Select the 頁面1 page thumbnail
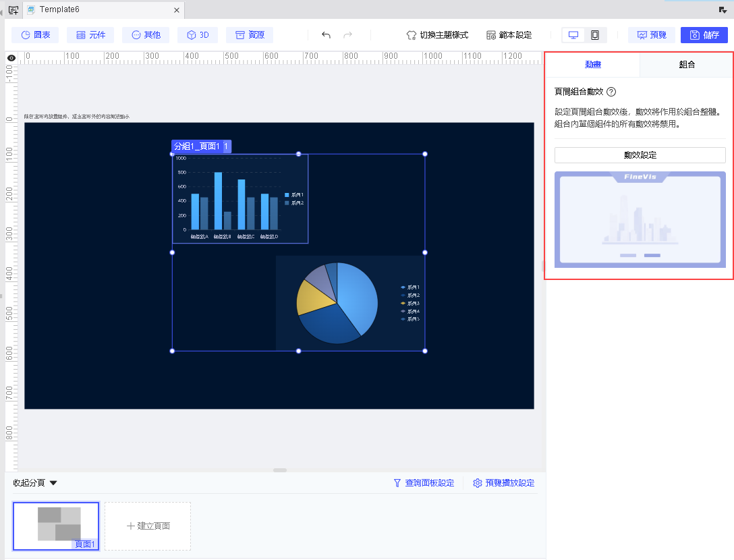This screenshot has height=560, width=734. coord(56,526)
